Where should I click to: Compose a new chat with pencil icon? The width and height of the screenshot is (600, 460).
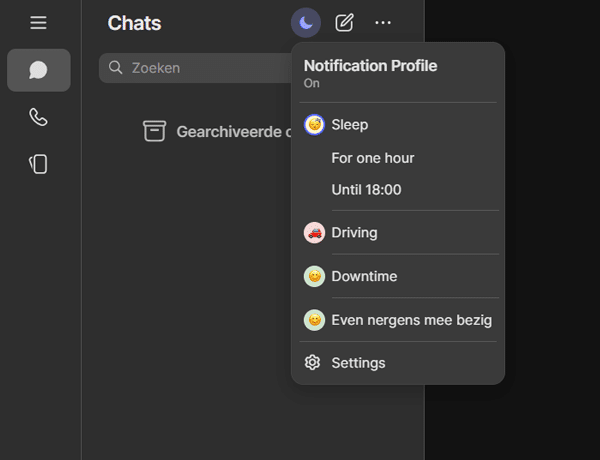[344, 22]
